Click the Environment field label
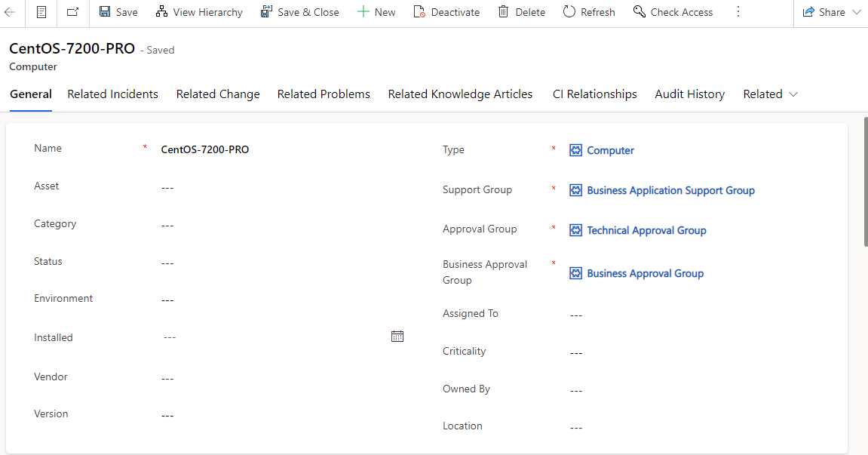 (x=63, y=298)
